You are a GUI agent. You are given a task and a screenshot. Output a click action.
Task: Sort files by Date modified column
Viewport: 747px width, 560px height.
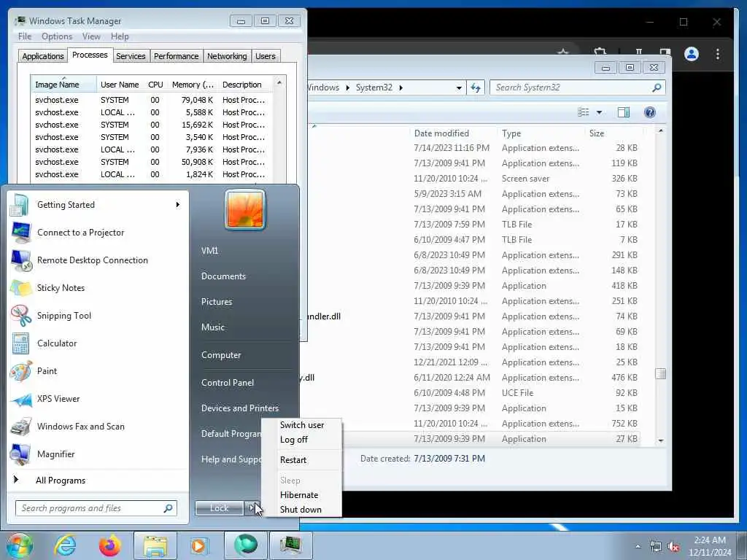click(x=452, y=133)
